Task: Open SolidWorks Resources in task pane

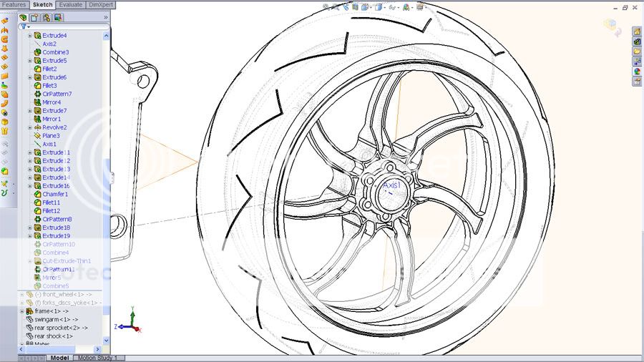Action: click(637, 31)
